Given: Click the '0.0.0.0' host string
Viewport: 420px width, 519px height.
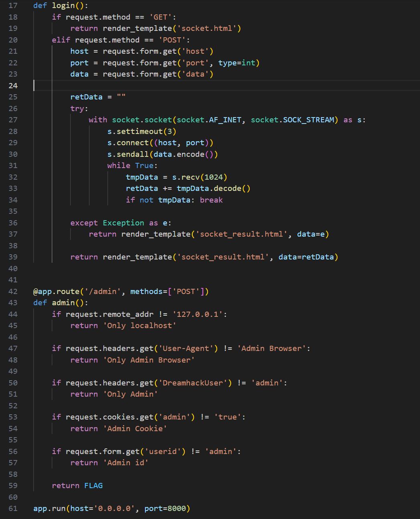Looking at the screenshot, I should point(114,509).
